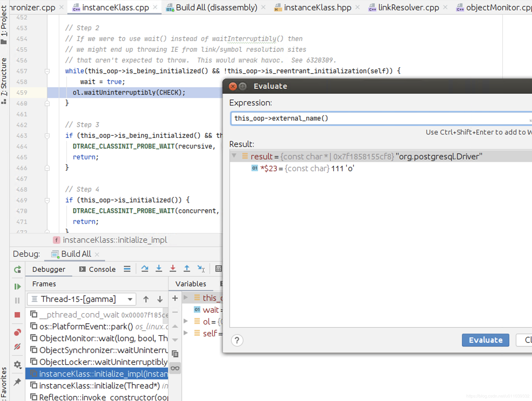Pin the debug tab
Screen dimensions: 532x401
pyautogui.click(x=17, y=382)
